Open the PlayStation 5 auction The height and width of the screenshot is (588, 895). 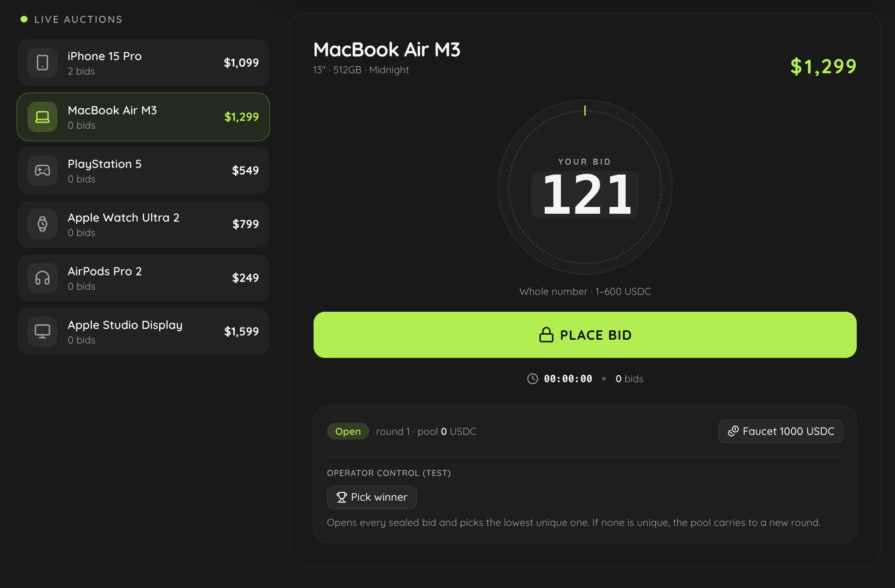pyautogui.click(x=143, y=170)
